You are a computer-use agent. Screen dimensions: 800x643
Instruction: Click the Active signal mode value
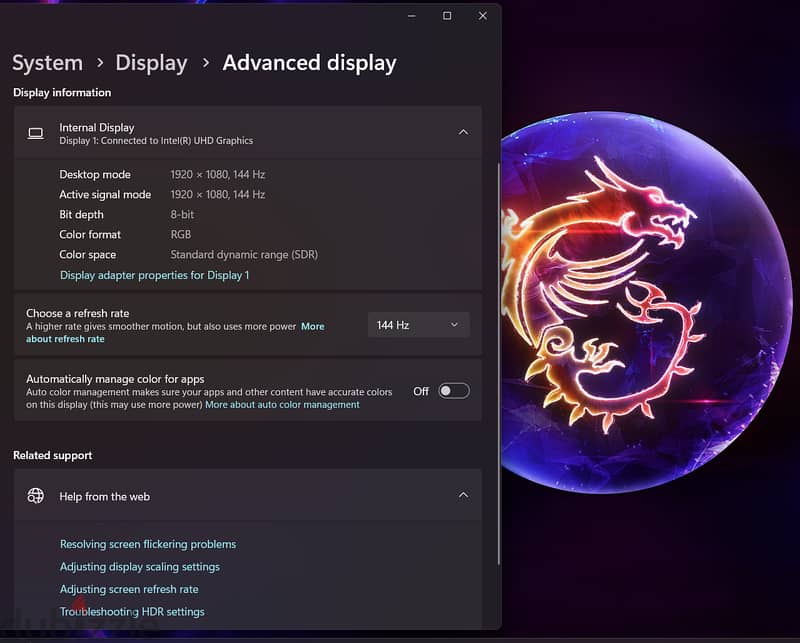(x=218, y=194)
